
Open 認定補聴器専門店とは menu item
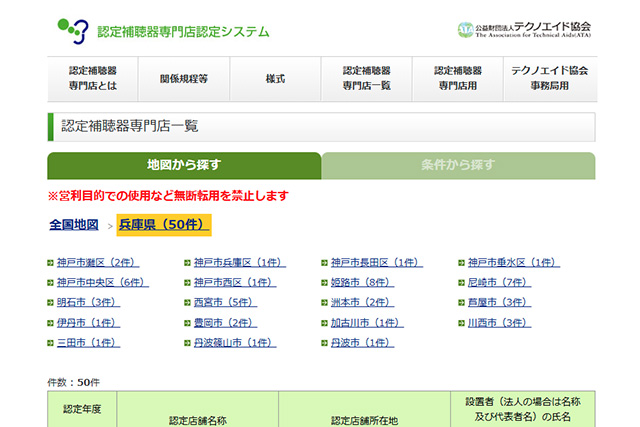pyautogui.click(x=93, y=78)
